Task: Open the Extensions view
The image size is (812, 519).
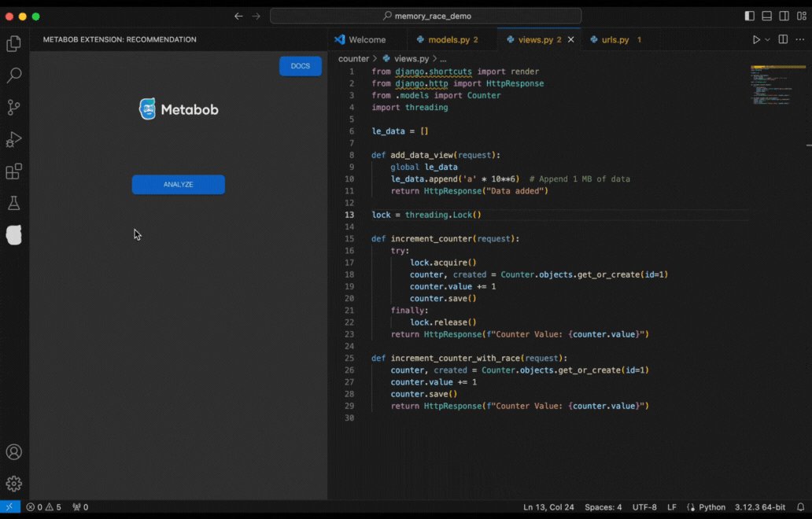Action: coord(14,171)
